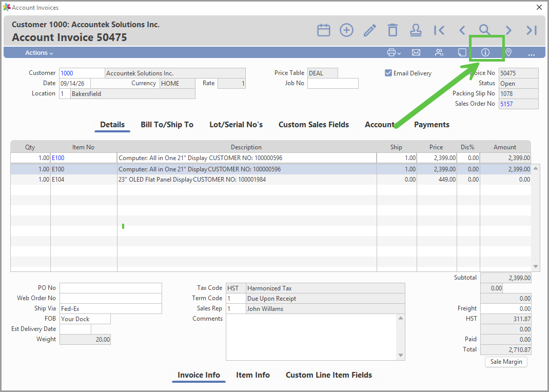Open the Custom Line Item Fields tab

tap(329, 375)
